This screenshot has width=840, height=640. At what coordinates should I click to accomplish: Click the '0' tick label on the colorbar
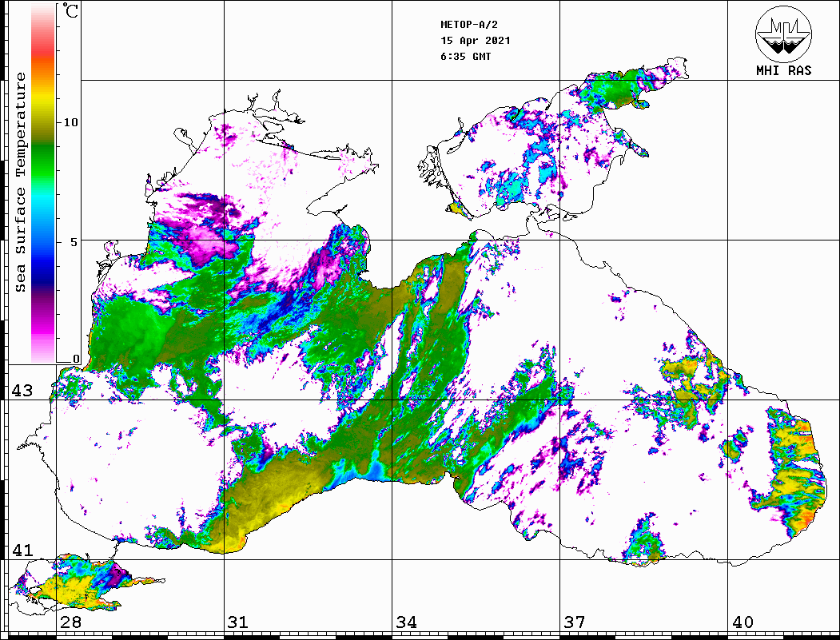(x=76, y=359)
